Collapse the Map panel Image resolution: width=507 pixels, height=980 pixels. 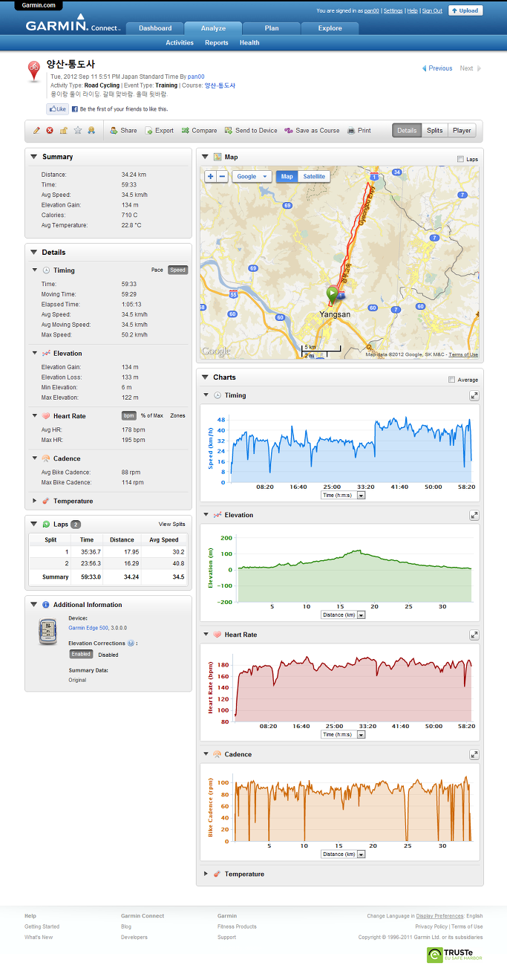[x=205, y=157]
